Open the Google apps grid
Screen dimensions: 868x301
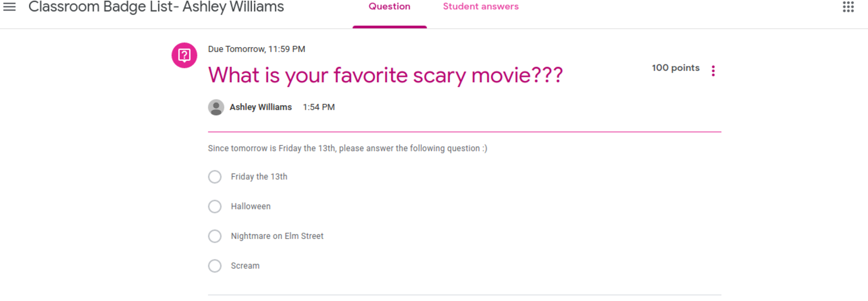click(848, 7)
